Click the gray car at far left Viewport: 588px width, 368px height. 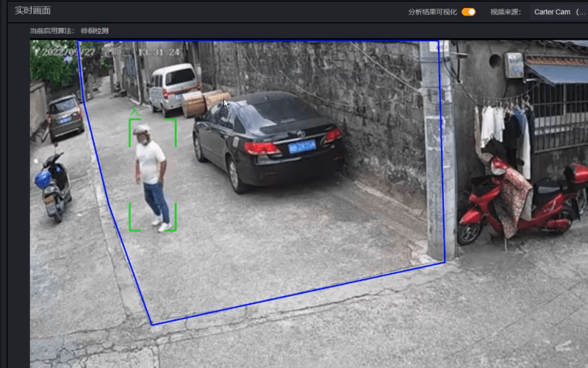65,116
